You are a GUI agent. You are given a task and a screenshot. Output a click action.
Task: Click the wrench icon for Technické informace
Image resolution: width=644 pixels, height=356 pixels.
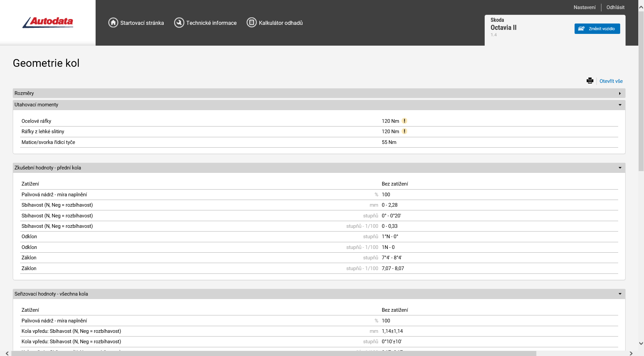[x=179, y=22]
